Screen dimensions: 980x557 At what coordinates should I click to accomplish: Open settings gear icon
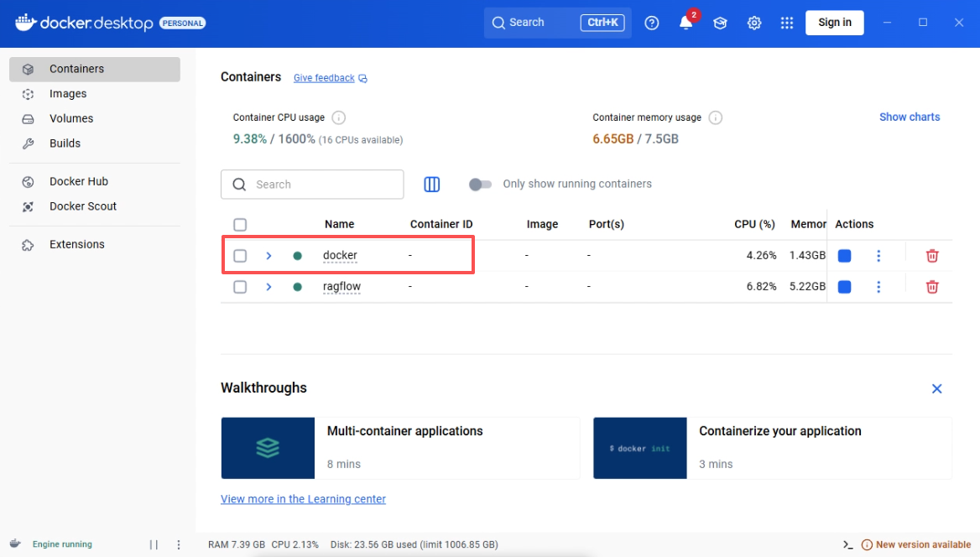click(753, 23)
